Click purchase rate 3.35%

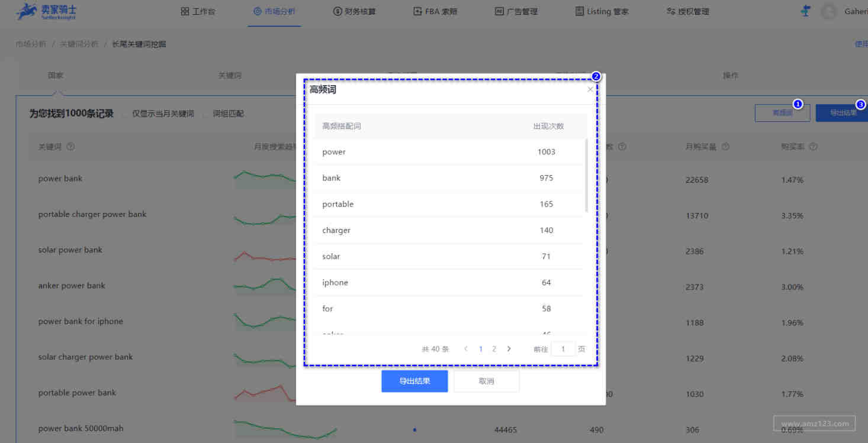[792, 216]
